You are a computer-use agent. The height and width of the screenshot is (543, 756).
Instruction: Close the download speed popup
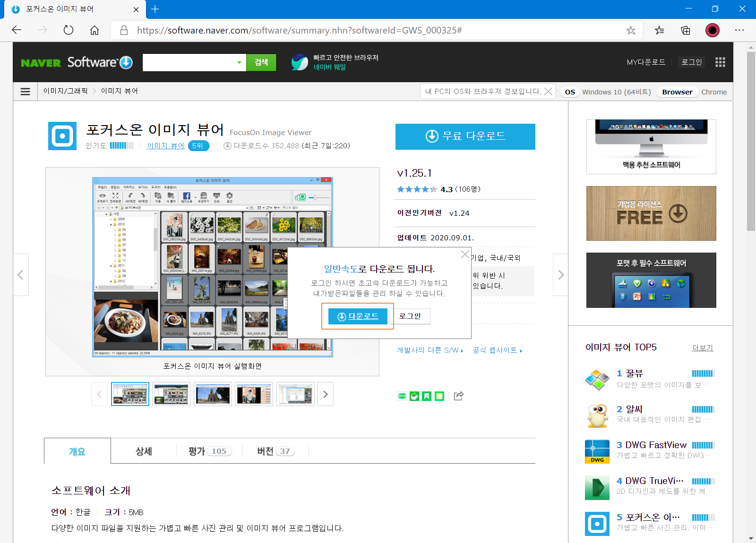[465, 254]
